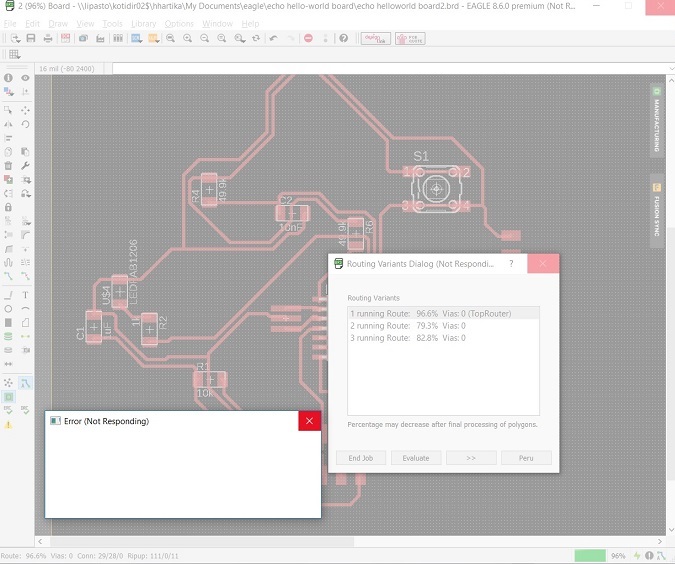Viewport: 675px width, 564px height.
Task: Select the Mirror tool
Action: coord(8,124)
